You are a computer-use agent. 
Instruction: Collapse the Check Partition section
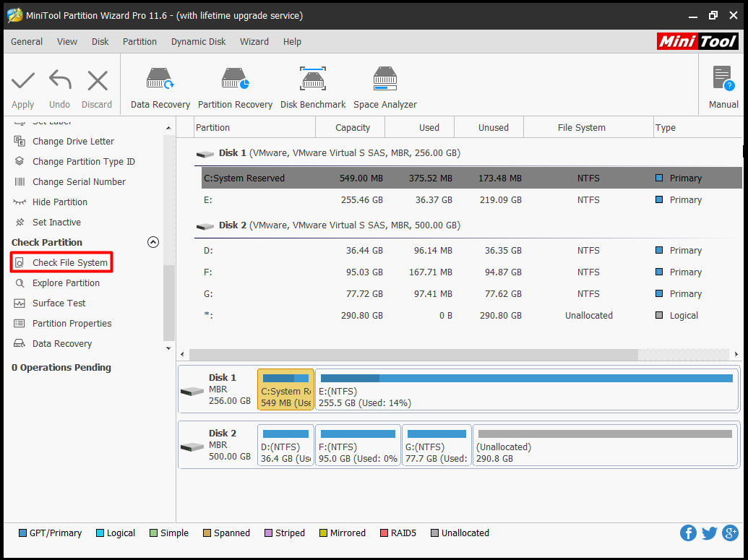click(x=152, y=242)
